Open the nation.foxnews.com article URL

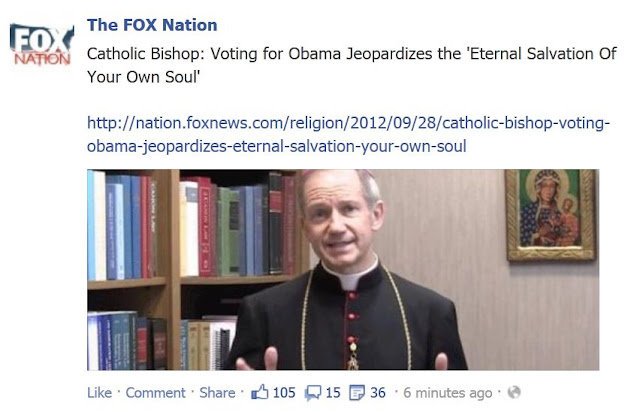click(x=348, y=134)
